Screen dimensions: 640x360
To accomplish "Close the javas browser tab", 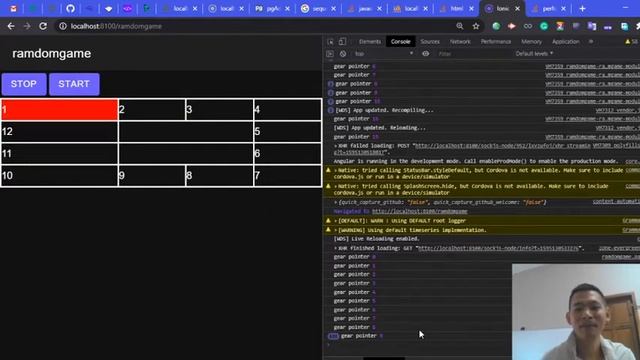I will pos(380,9).
